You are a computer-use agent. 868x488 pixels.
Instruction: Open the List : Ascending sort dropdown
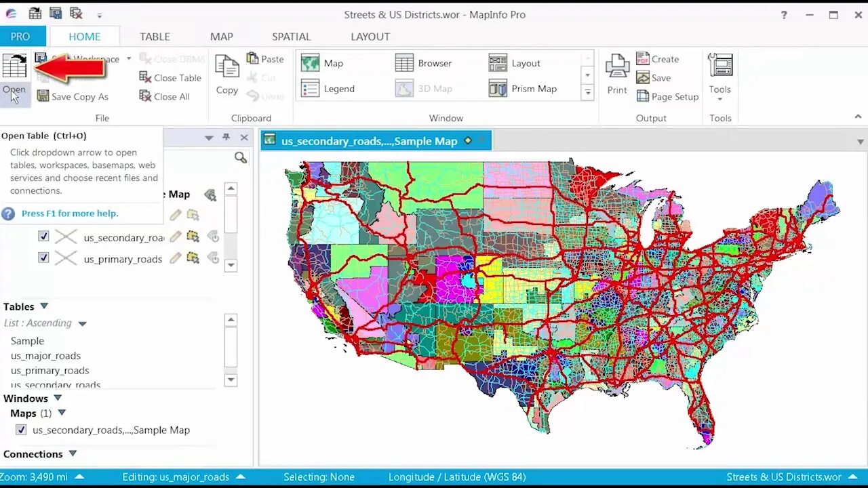tap(82, 324)
